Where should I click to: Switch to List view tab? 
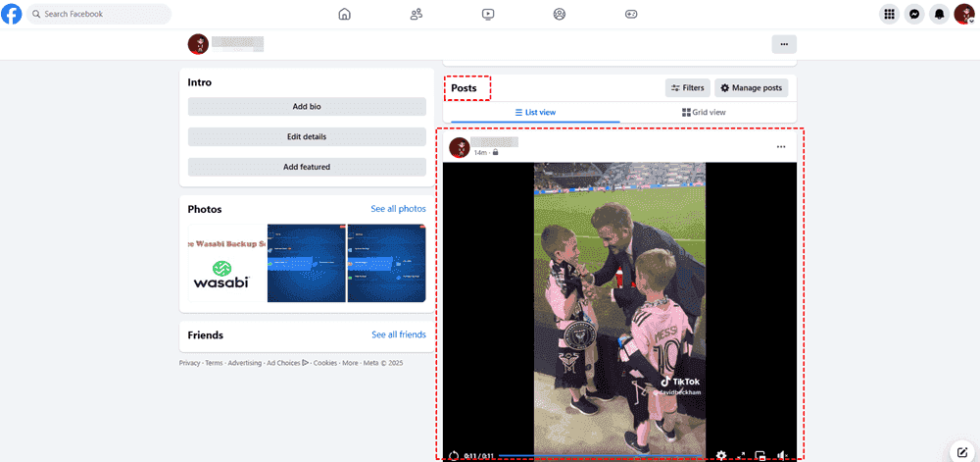536,113
